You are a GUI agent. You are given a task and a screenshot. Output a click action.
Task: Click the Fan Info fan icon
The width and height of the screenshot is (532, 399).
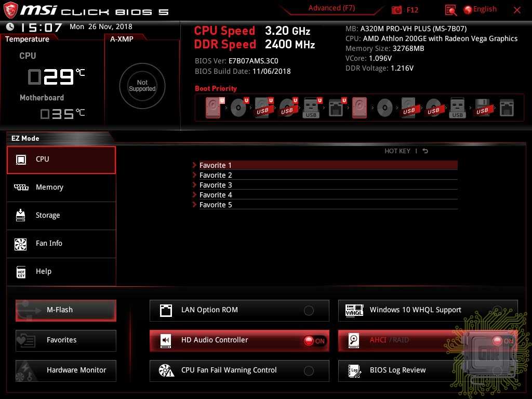(x=20, y=244)
